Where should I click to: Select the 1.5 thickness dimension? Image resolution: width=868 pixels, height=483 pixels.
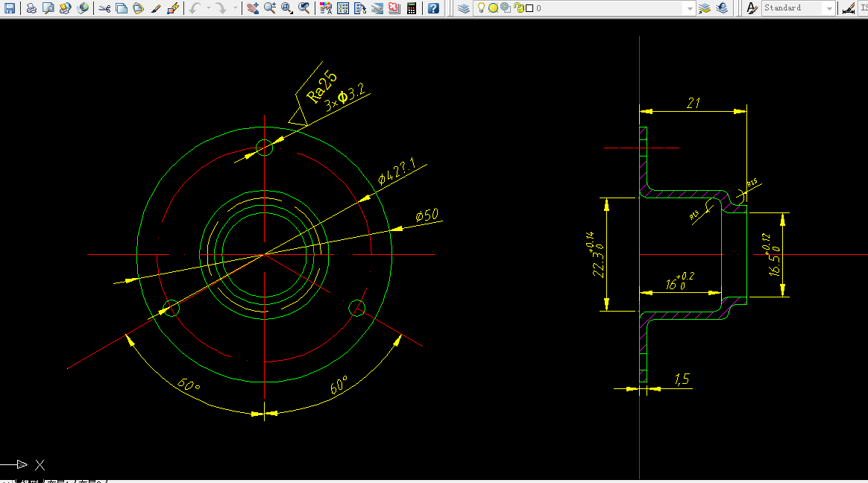point(682,379)
